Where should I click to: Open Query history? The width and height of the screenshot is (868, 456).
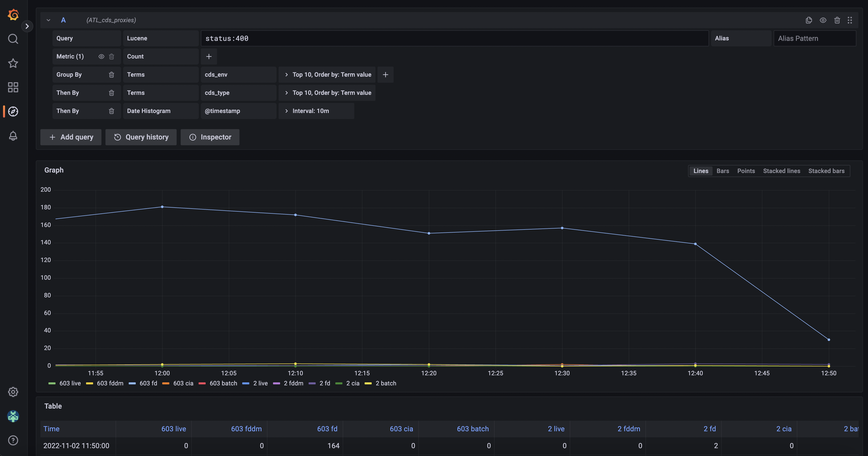tap(141, 137)
